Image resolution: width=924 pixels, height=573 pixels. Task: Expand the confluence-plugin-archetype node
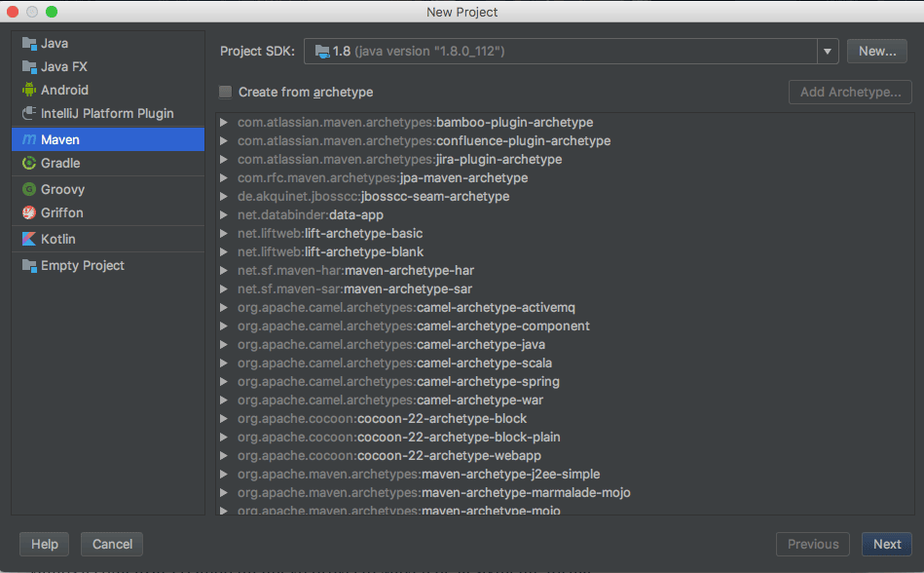point(224,141)
